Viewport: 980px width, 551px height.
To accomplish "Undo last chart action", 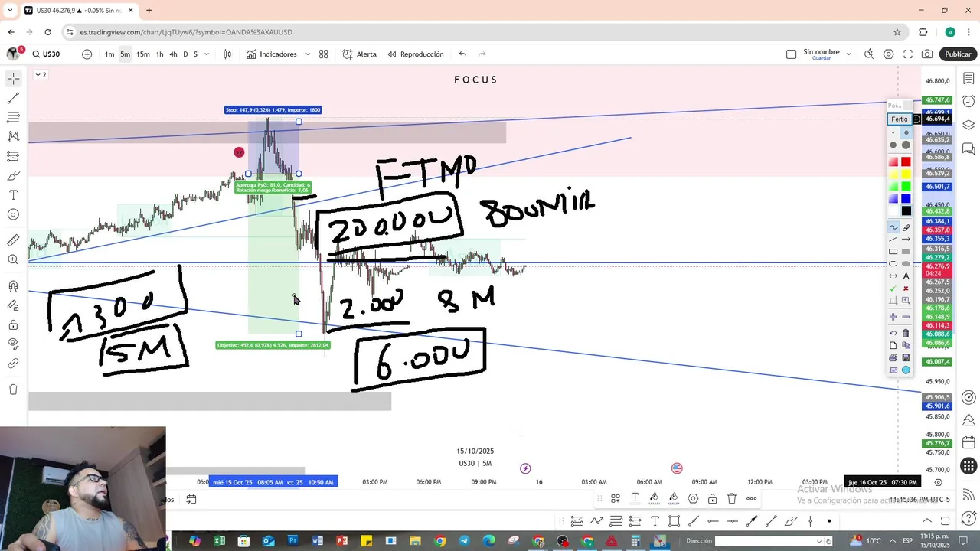I will pos(462,54).
